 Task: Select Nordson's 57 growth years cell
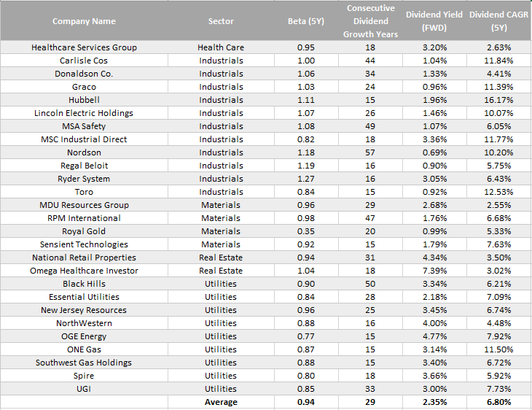[370, 152]
